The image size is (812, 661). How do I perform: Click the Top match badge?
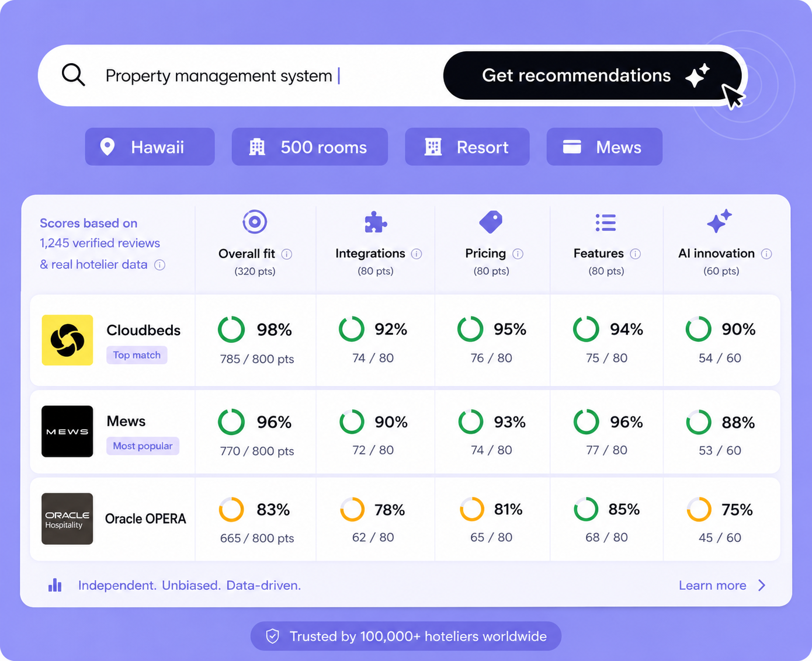tap(137, 355)
